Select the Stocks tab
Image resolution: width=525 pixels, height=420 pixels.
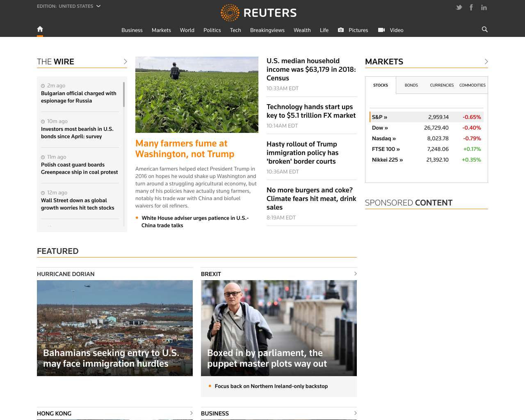(x=381, y=85)
